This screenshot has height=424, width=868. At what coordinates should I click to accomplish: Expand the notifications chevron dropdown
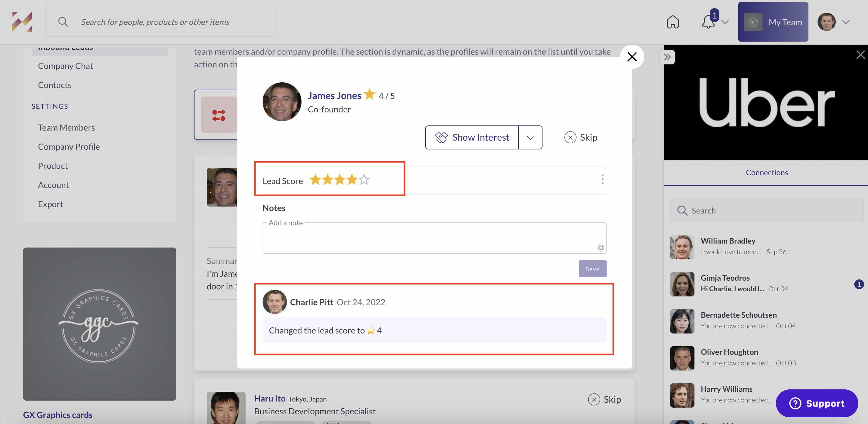pyautogui.click(x=725, y=22)
